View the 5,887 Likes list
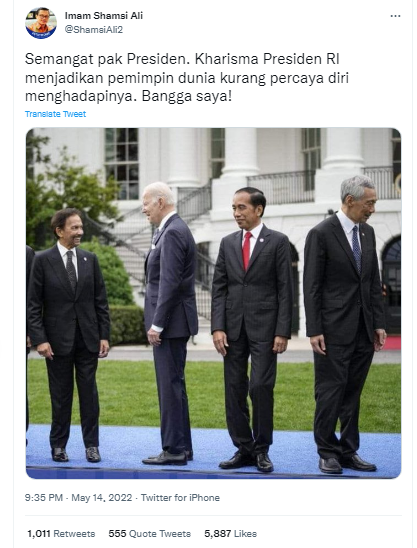 231,534
